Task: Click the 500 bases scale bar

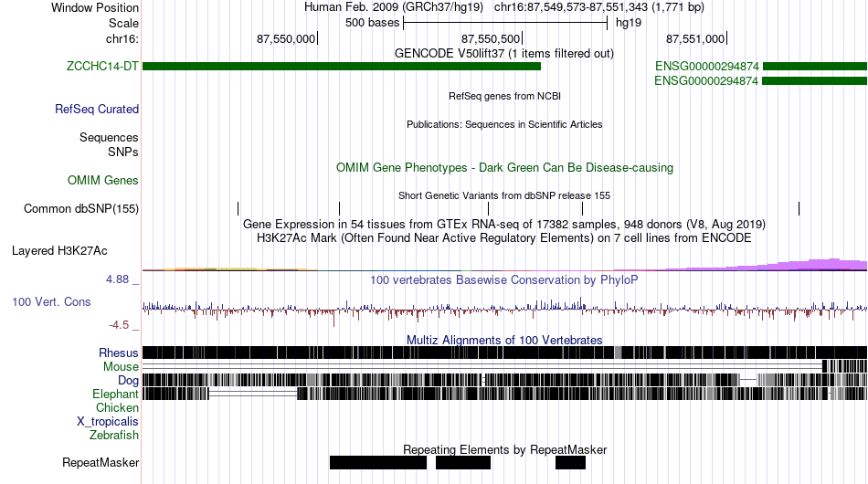Action: pyautogui.click(x=505, y=23)
